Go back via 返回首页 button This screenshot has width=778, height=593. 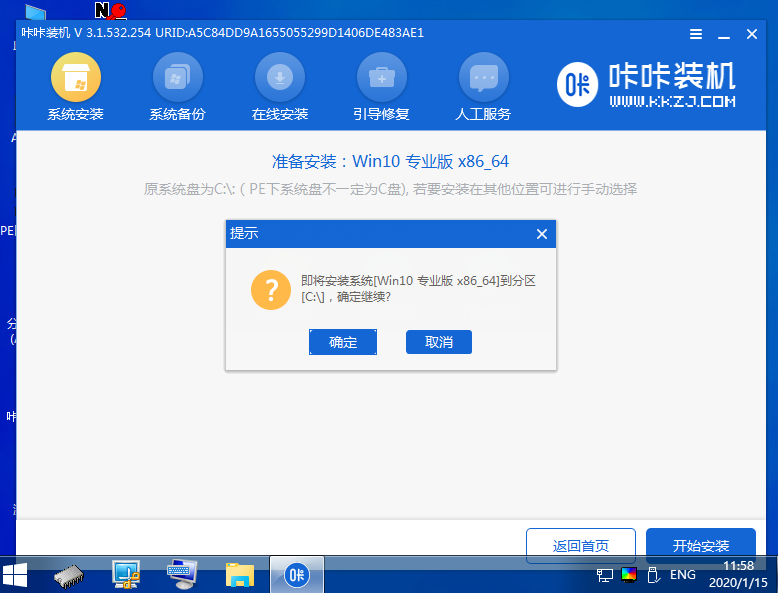581,545
